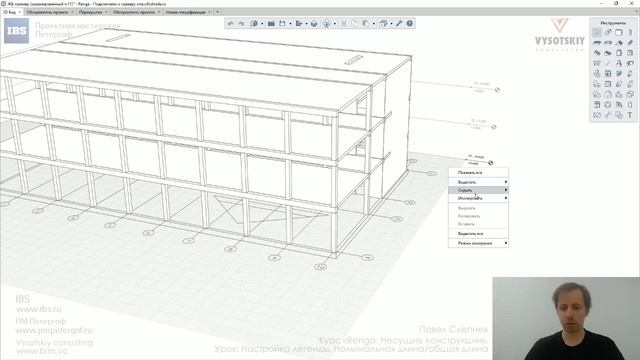Choose Скрыть in the context menu

(x=478, y=190)
